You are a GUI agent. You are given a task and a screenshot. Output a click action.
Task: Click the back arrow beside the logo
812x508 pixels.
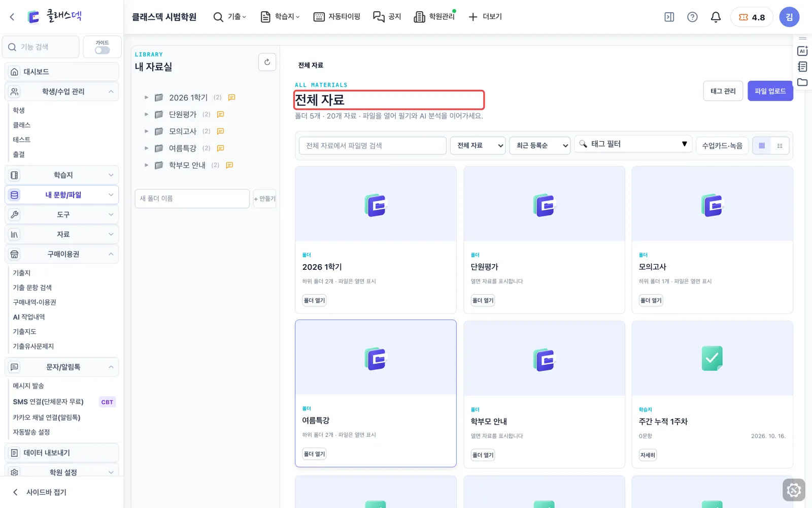click(x=12, y=17)
